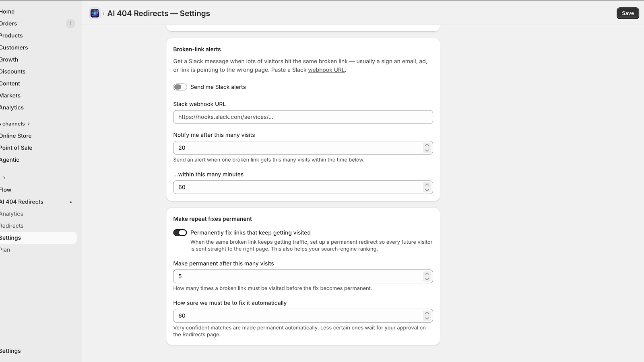
Task: Increase the Make permanent after visits value
Action: 427,274
